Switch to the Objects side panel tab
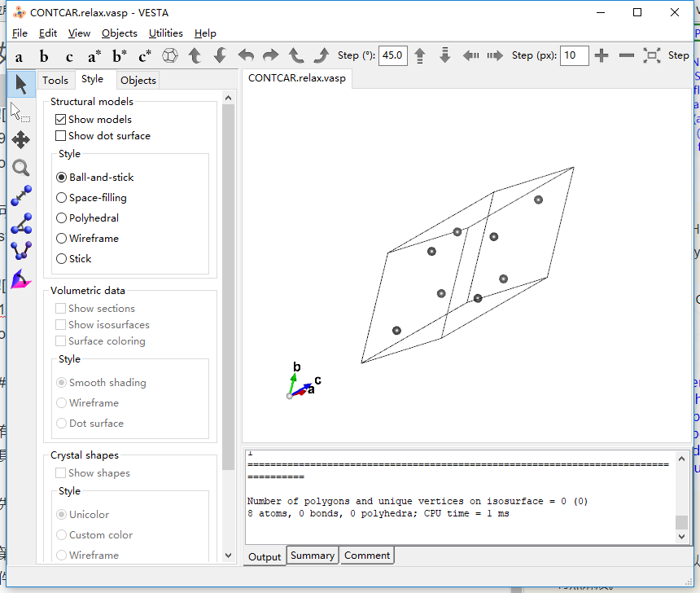The width and height of the screenshot is (700, 593). (x=138, y=81)
